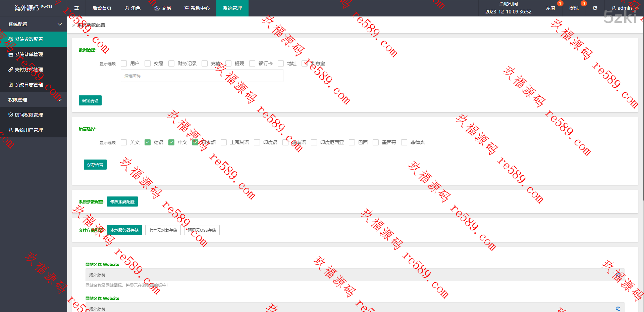The image size is (644, 312).
Task: Click the 保存语言 button
Action: click(x=95, y=165)
